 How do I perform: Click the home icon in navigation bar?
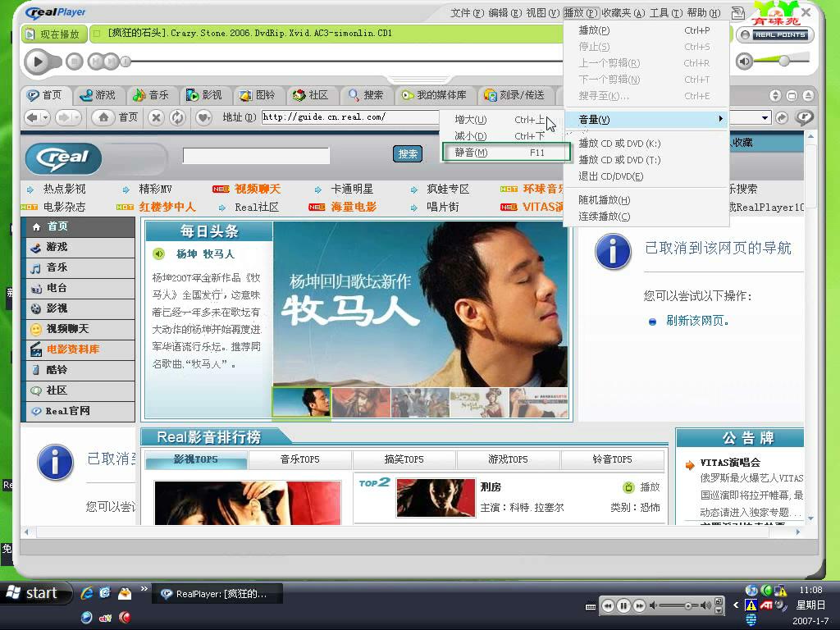[103, 116]
